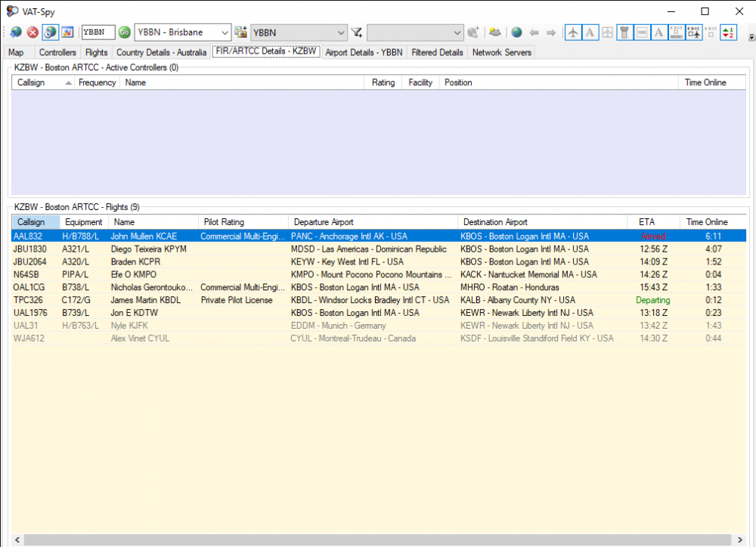The width and height of the screenshot is (756, 547).
Task: Click the globe map view icon
Action: click(x=516, y=32)
